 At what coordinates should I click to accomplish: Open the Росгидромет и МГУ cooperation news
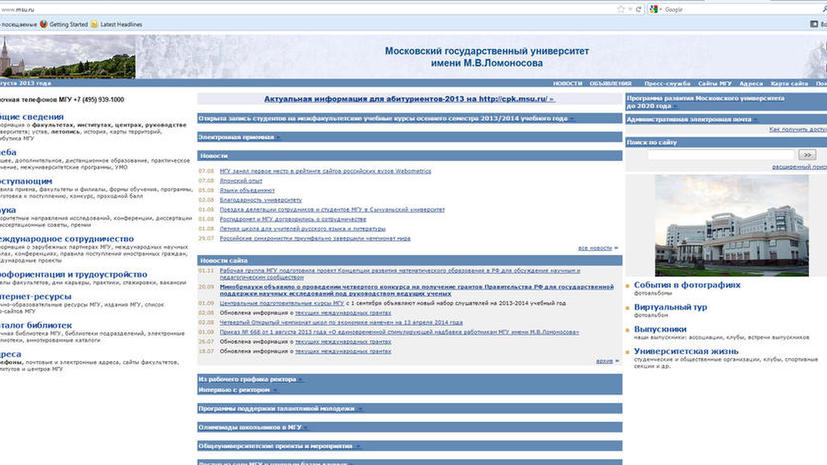tap(293, 219)
